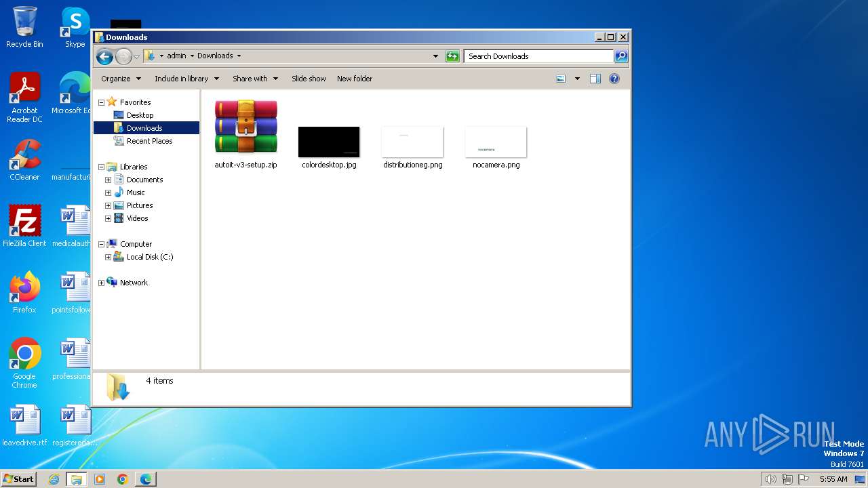Start Slide show from toolbar

tap(309, 79)
